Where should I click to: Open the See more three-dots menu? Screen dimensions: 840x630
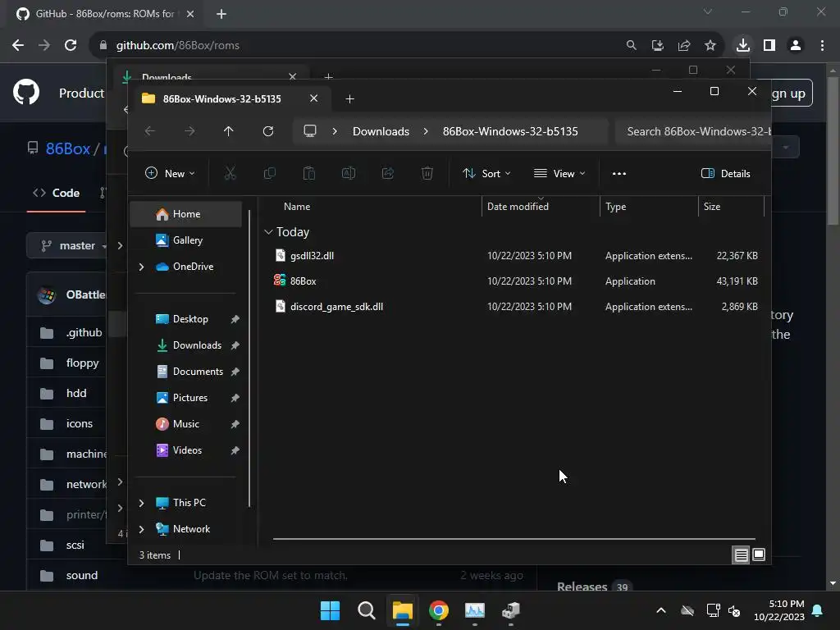pos(619,174)
